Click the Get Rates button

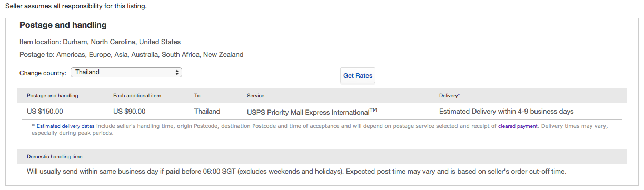(x=358, y=76)
